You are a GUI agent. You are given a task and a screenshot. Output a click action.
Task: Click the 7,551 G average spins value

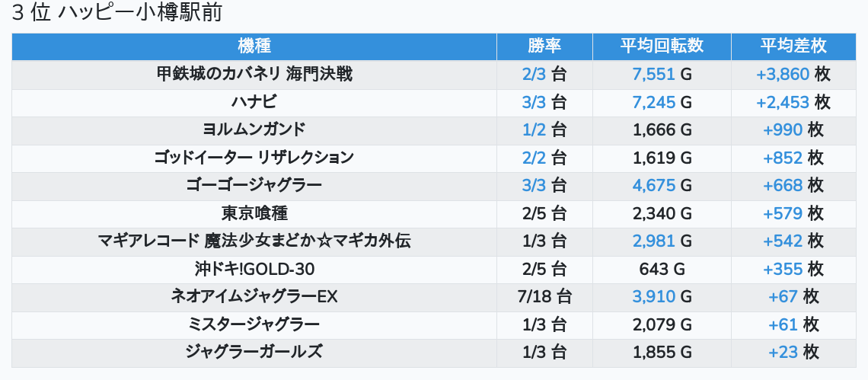(662, 74)
